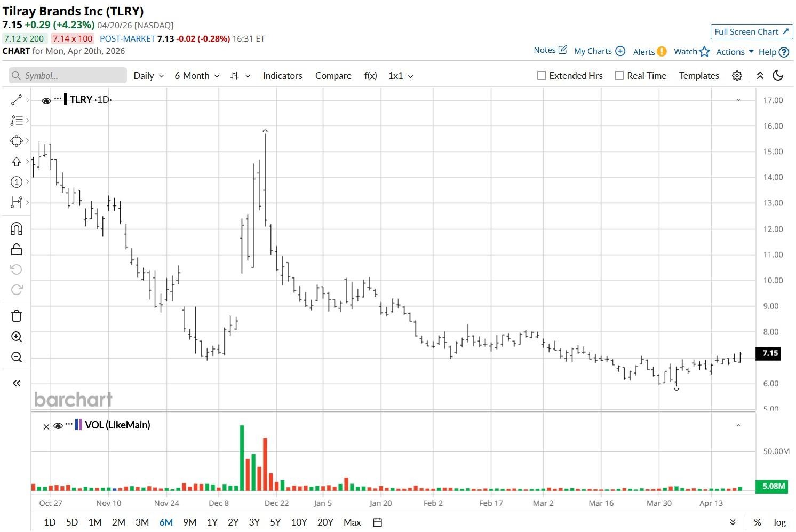Toggle the lock drawings padlock

coord(17,249)
